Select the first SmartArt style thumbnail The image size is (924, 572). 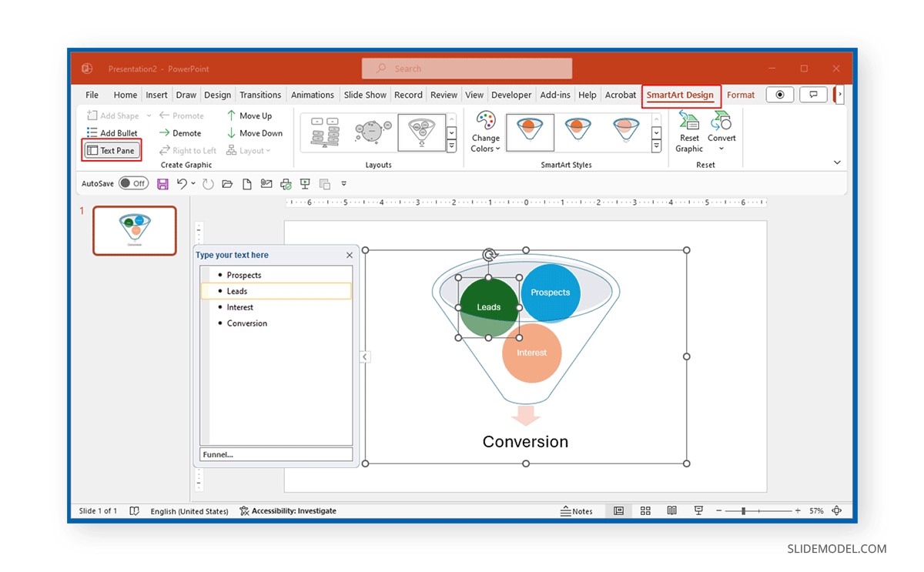point(530,132)
